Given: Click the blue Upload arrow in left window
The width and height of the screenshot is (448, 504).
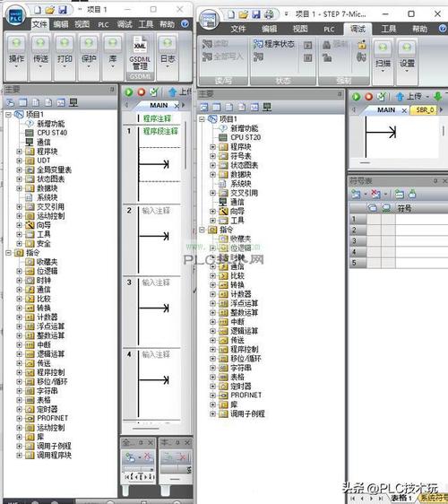Looking at the screenshot, I should (x=172, y=92).
